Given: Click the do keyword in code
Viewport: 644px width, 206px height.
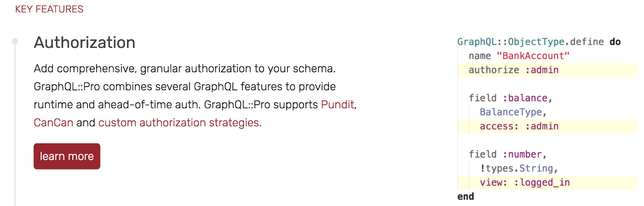Looking at the screenshot, I should (615, 42).
